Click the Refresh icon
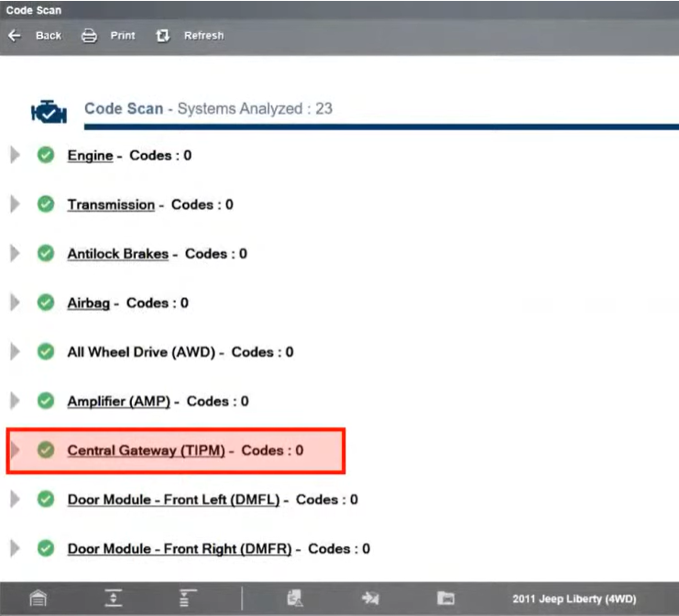This screenshot has width=679, height=616. click(x=163, y=36)
